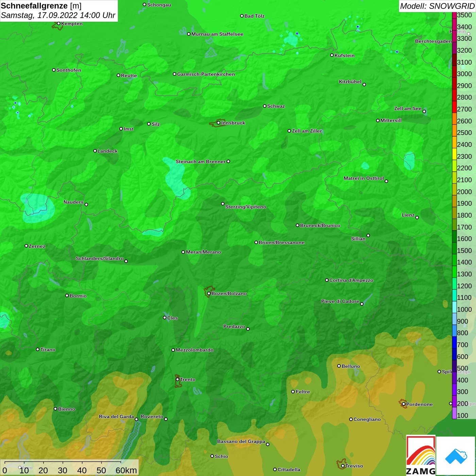Click the Bad Tölz location dot

click(x=242, y=16)
